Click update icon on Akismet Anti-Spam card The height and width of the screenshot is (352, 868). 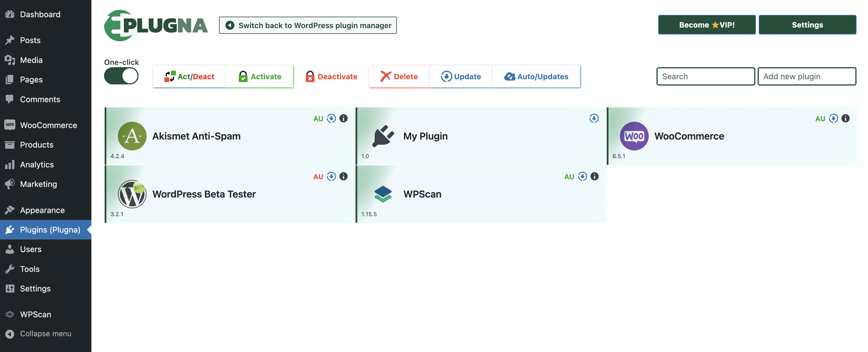332,119
